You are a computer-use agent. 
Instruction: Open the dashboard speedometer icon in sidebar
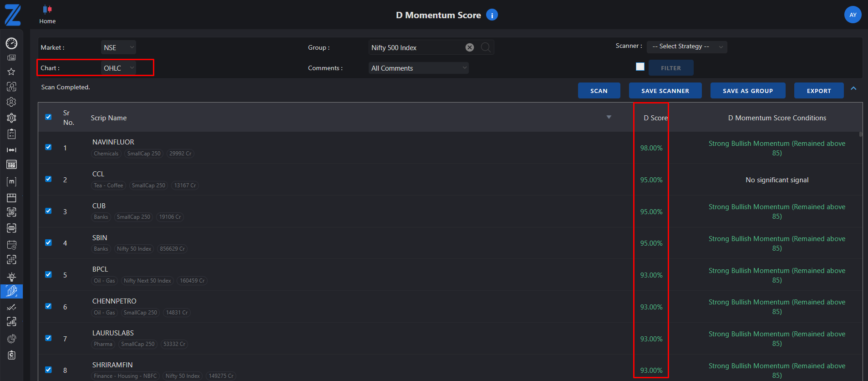(11, 43)
